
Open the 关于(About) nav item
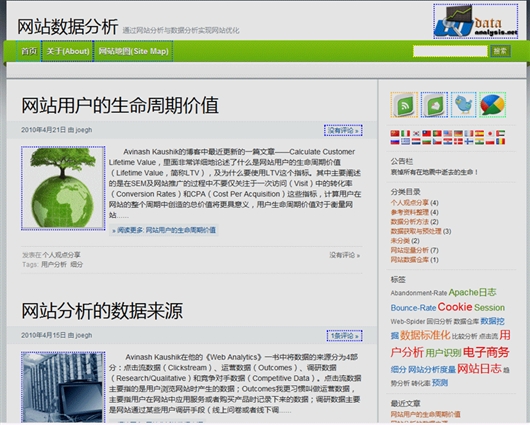click(68, 51)
